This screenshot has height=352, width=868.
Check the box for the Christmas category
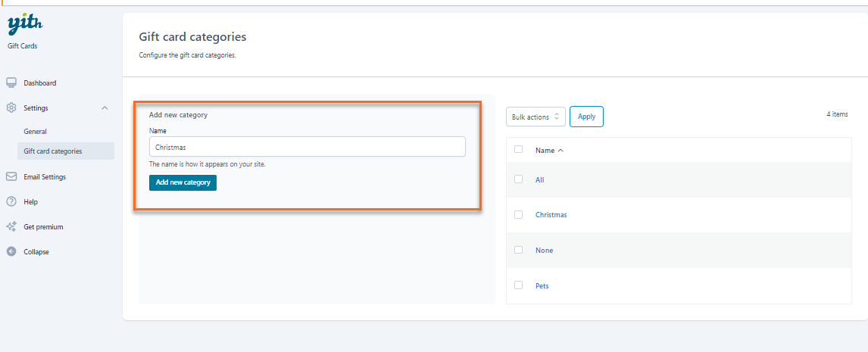click(518, 215)
